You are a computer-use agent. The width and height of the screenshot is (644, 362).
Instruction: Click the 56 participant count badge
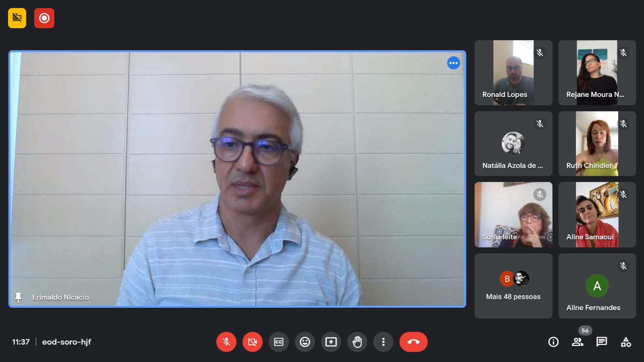(585, 331)
